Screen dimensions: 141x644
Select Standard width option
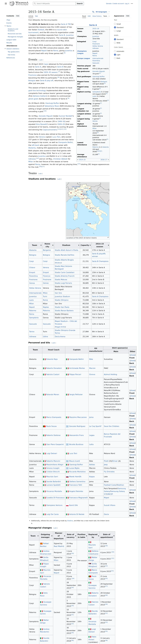coord(115,39)
